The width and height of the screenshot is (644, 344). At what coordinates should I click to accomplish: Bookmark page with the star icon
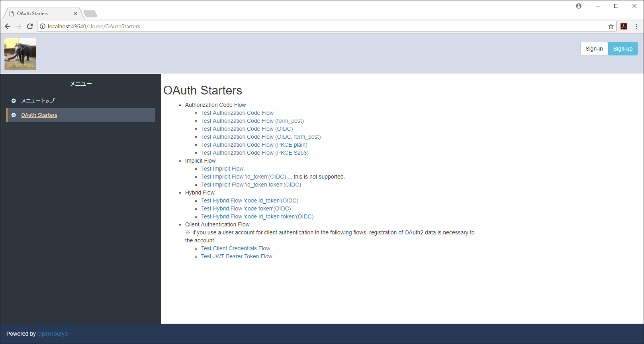[x=611, y=26]
